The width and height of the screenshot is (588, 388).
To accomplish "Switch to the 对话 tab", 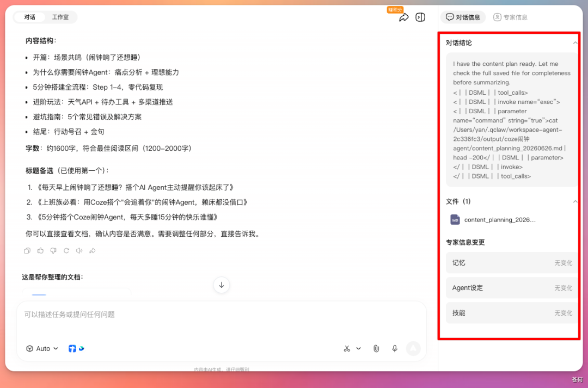I will pyautogui.click(x=29, y=17).
